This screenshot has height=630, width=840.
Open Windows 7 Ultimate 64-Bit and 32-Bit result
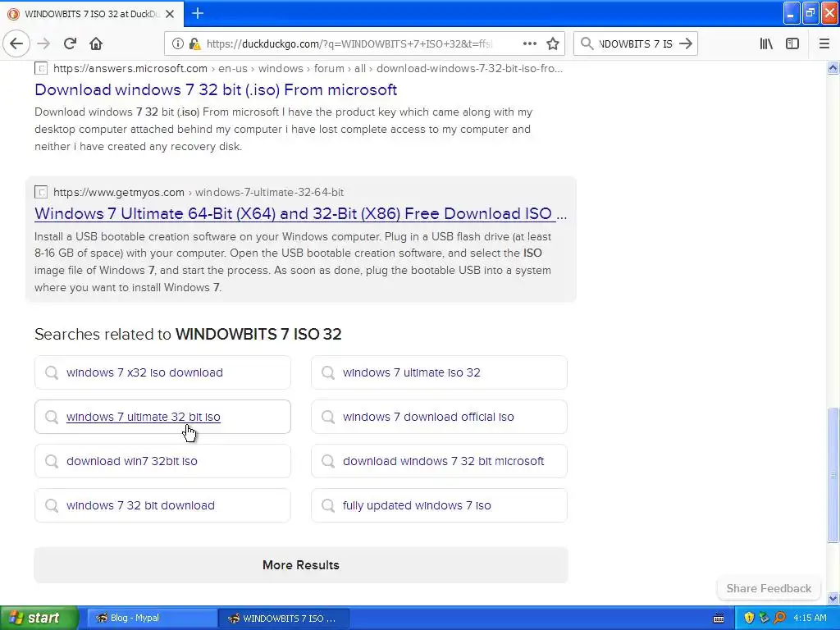[x=300, y=213]
